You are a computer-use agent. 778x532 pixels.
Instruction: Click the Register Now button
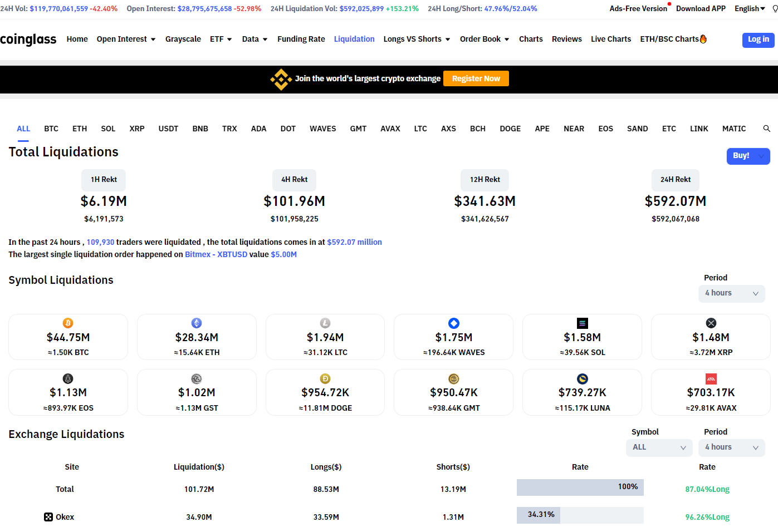pos(476,78)
